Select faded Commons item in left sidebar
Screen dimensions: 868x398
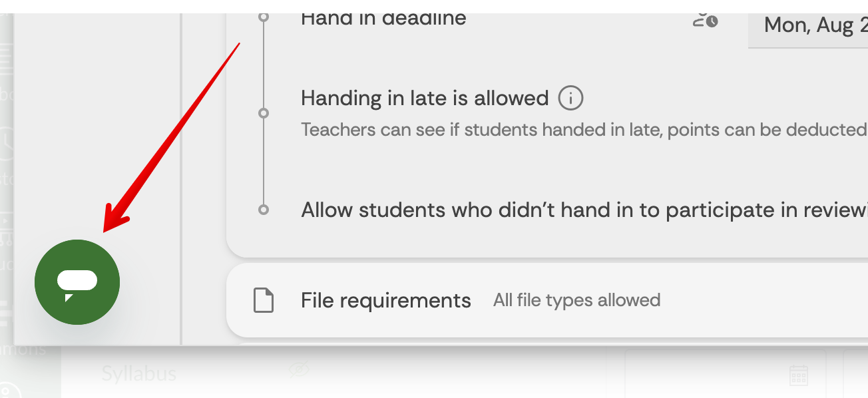(24, 349)
